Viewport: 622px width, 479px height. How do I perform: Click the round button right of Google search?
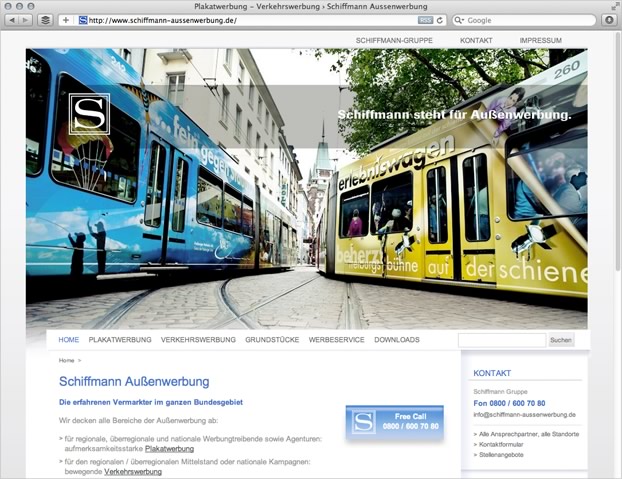tap(609, 20)
